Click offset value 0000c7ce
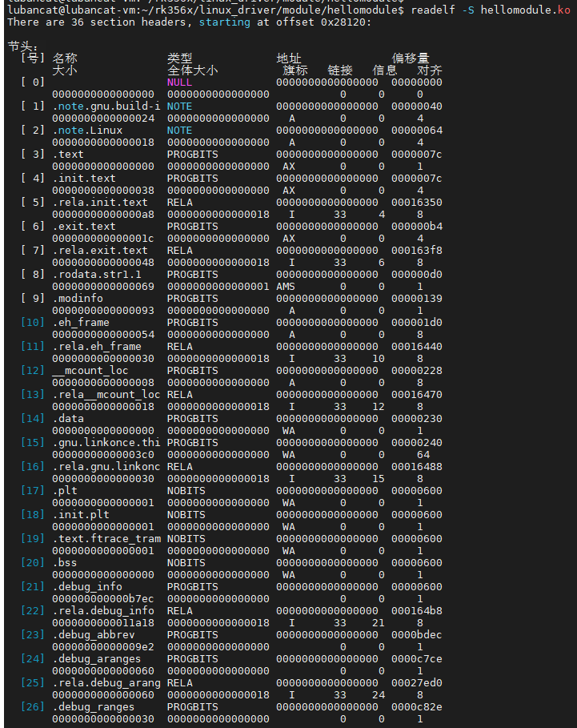 pyautogui.click(x=416, y=659)
